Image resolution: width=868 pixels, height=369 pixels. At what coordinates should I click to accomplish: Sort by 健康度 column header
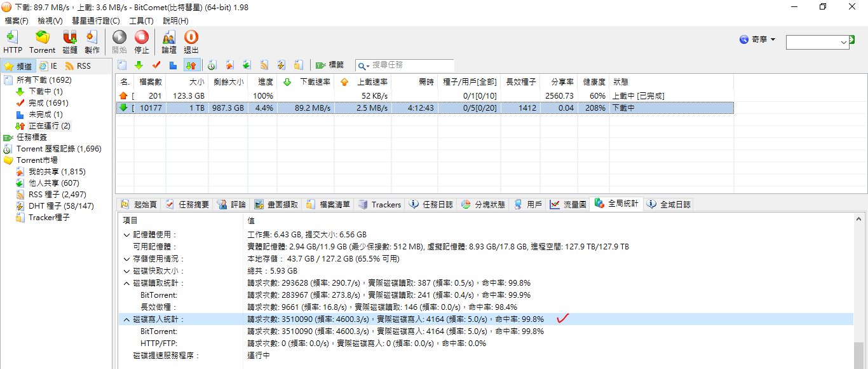(593, 82)
